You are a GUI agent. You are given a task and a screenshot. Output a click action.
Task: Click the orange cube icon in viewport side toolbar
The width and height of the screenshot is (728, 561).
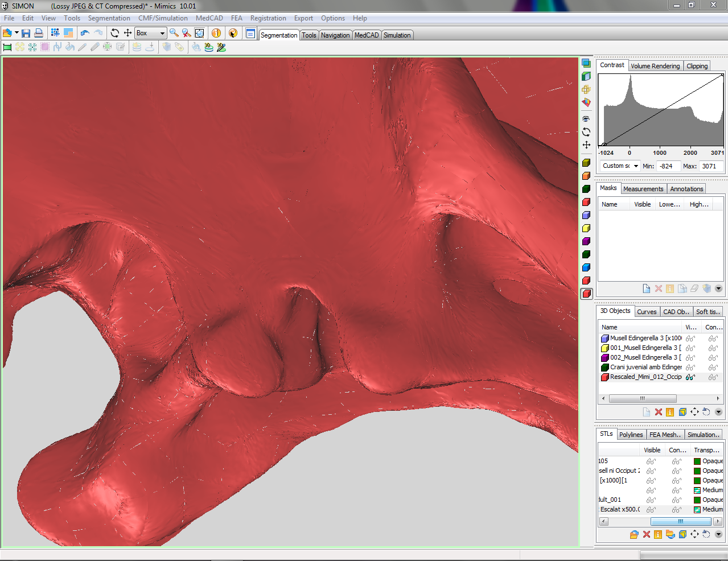586,176
